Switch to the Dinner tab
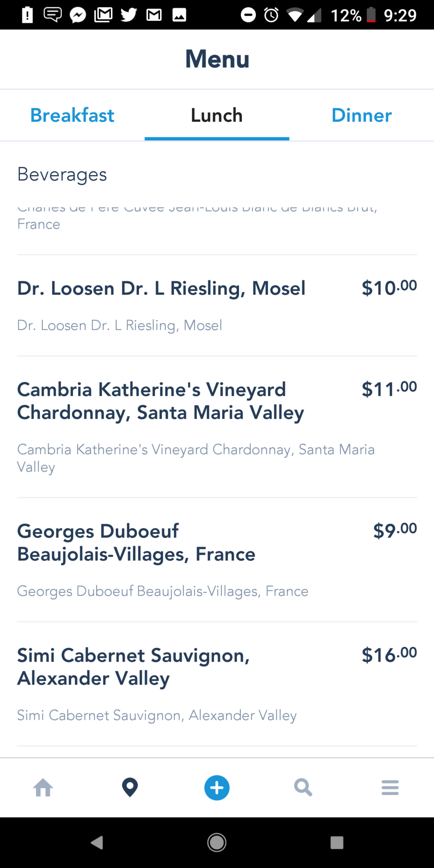The width and height of the screenshot is (434, 868). [x=362, y=115]
